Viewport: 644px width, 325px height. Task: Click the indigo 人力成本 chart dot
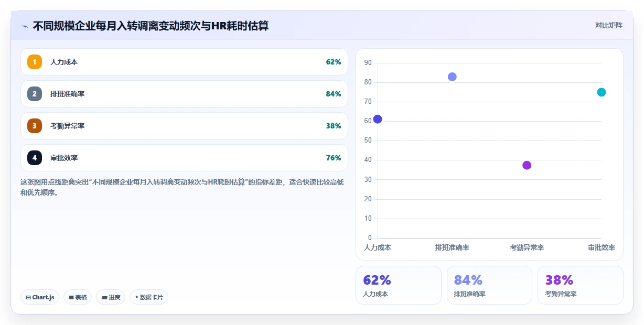(x=378, y=119)
